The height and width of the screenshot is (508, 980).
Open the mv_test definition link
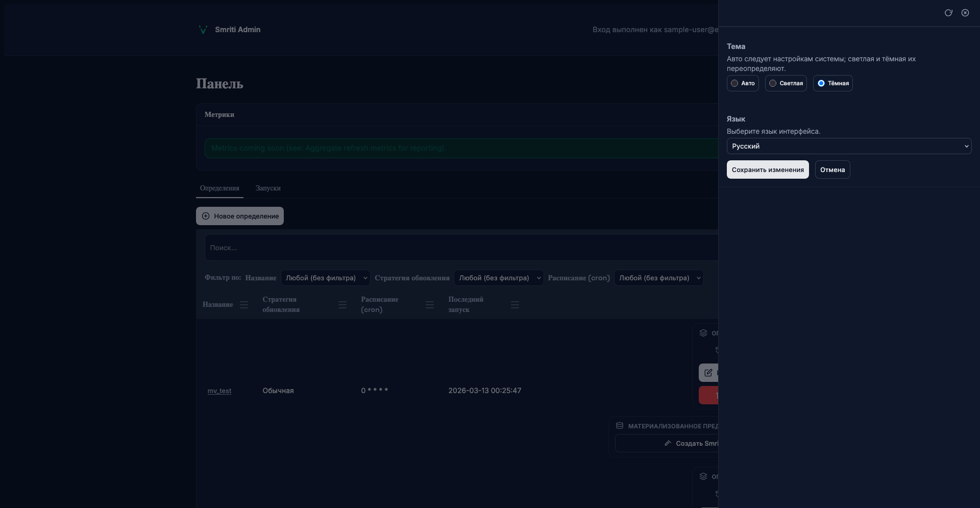(219, 391)
